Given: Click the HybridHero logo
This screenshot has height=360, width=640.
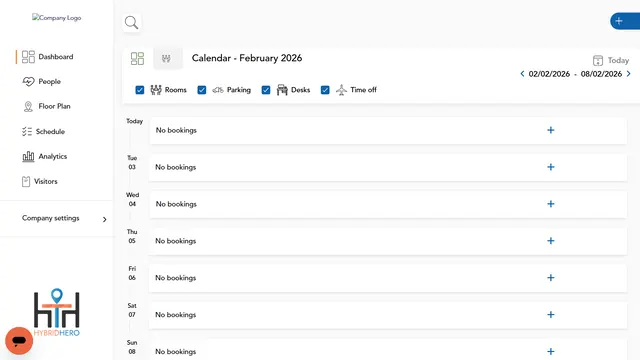Looking at the screenshot, I should (57, 312).
